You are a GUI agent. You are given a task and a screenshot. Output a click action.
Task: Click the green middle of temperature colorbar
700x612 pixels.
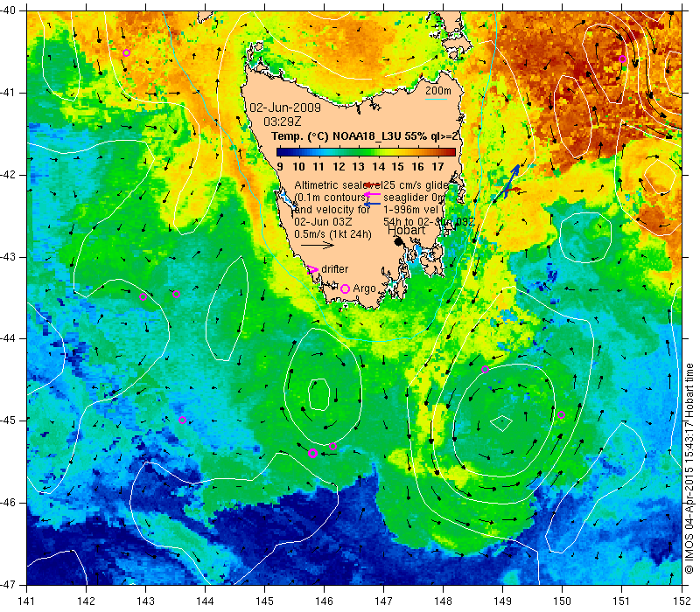point(366,152)
